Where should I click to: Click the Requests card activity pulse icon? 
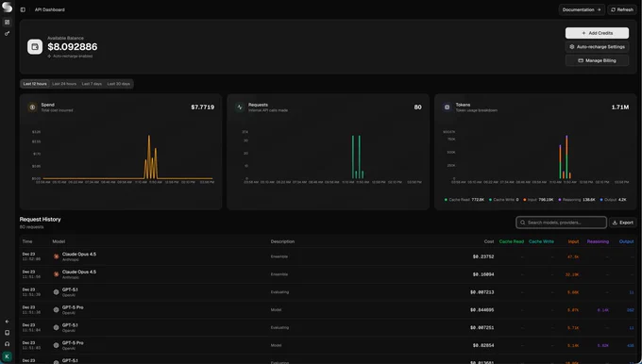pos(240,108)
